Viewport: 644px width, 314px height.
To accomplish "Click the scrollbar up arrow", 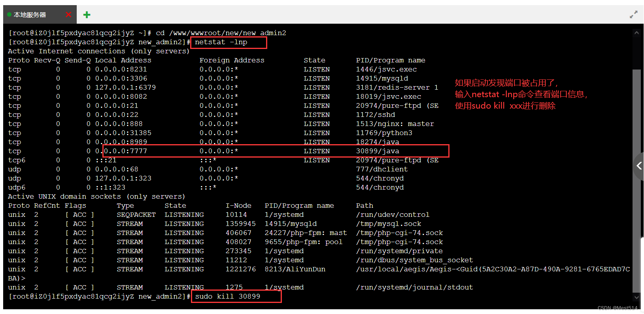I will [636, 33].
